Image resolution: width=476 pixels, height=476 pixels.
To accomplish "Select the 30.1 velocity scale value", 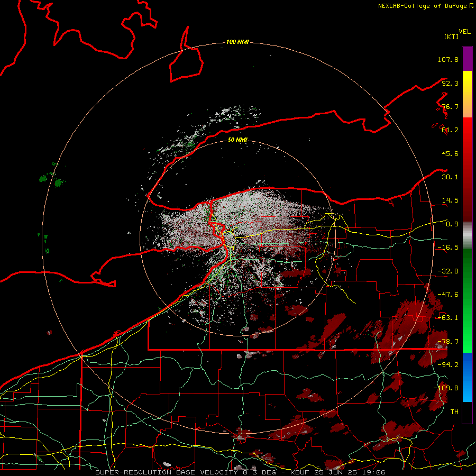I will 450,177.
